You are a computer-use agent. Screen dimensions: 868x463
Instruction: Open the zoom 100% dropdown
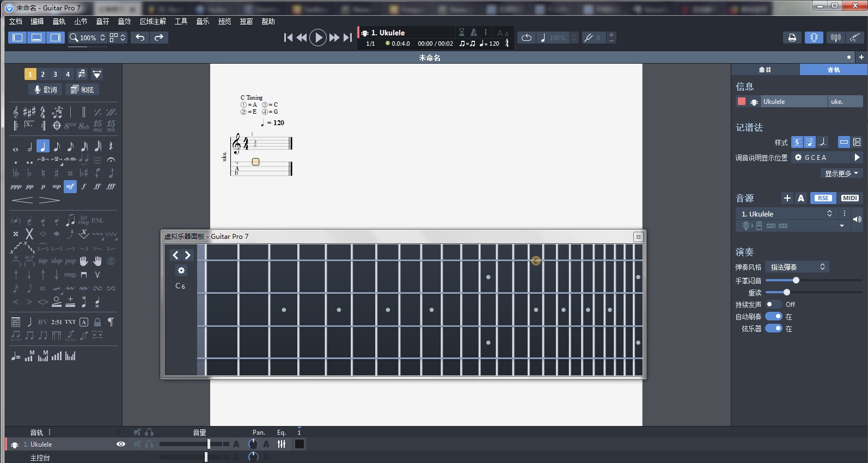point(88,38)
